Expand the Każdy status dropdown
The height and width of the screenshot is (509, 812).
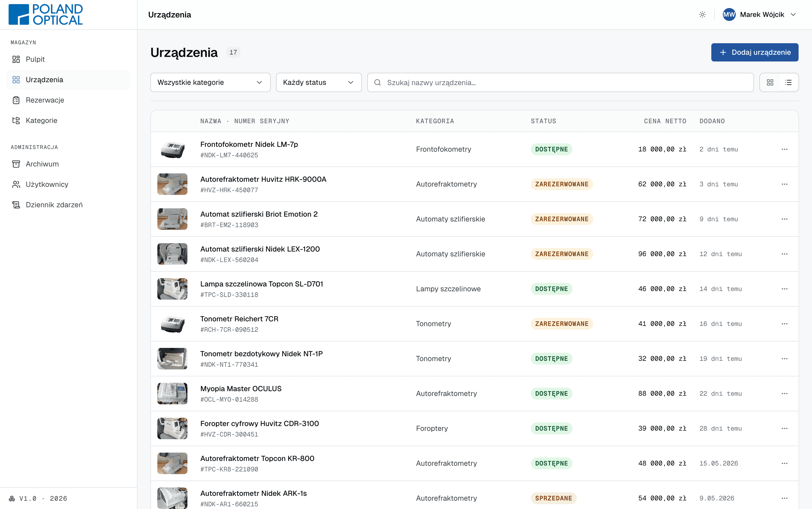click(319, 82)
